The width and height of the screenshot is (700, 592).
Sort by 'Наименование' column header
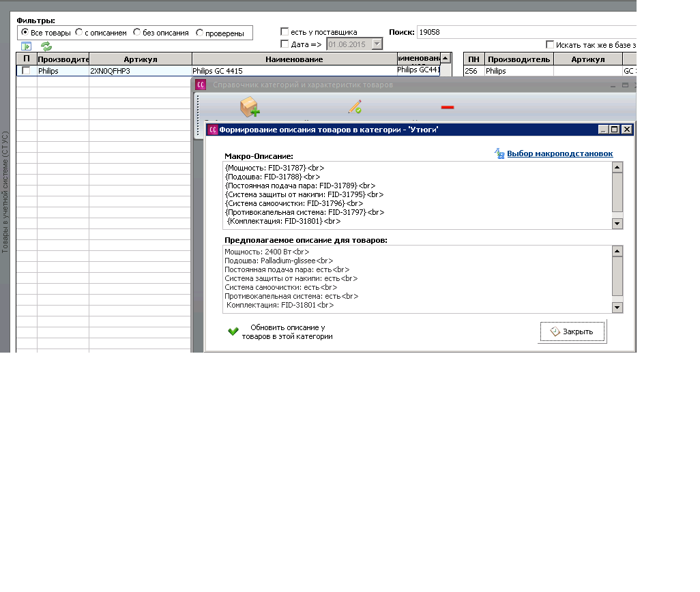pyautogui.click(x=294, y=59)
